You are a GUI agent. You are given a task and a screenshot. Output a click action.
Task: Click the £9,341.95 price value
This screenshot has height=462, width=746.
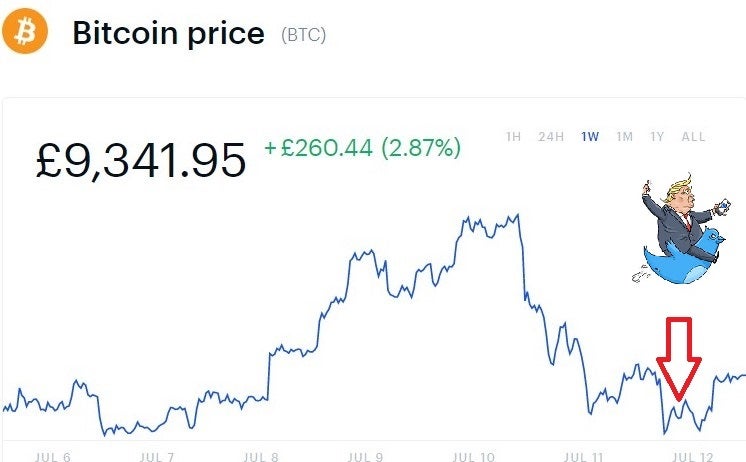[x=141, y=160]
